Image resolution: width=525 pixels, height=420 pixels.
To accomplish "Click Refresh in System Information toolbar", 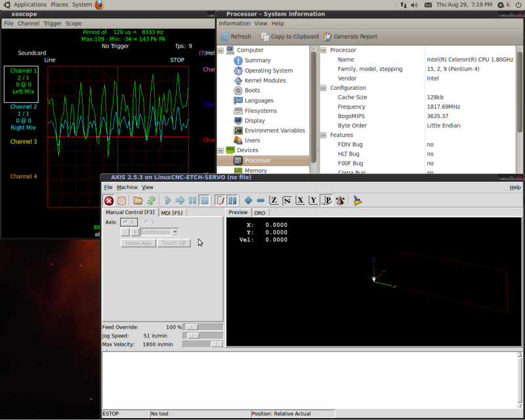I will pos(236,37).
